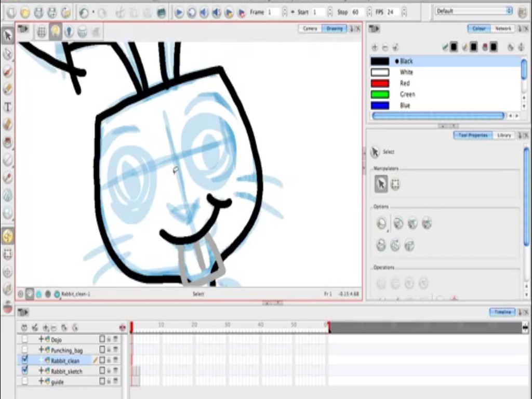Play the animation
This screenshot has height=399, width=532.
[x=179, y=13]
